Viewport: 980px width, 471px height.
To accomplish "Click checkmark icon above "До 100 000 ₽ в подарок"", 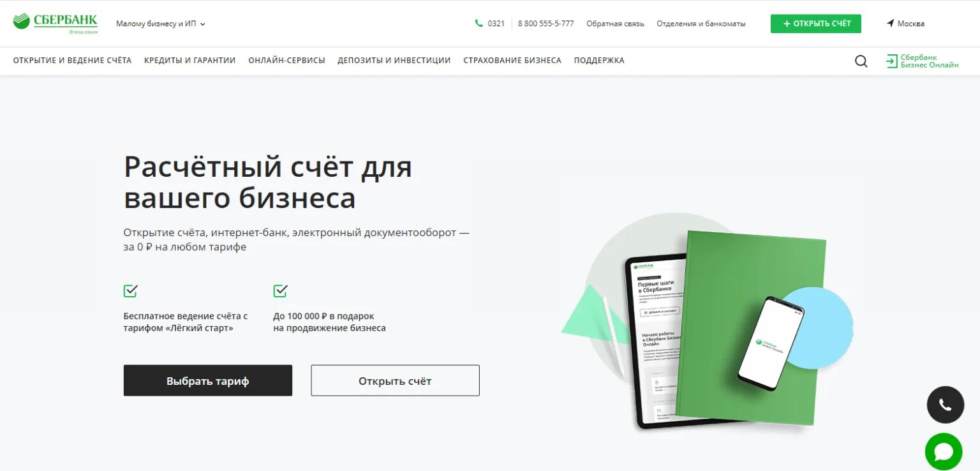I will (x=280, y=291).
